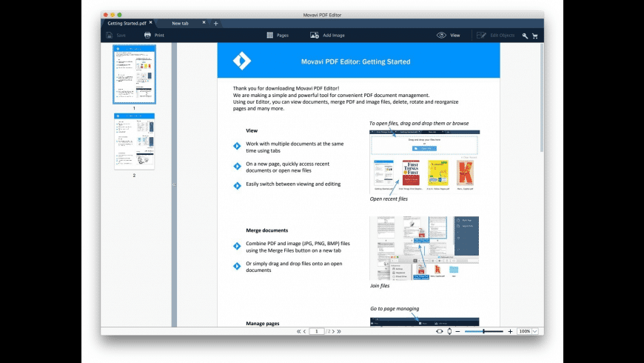644x363 pixels.
Task: Click the 'View' section heading in document
Action: (252, 130)
